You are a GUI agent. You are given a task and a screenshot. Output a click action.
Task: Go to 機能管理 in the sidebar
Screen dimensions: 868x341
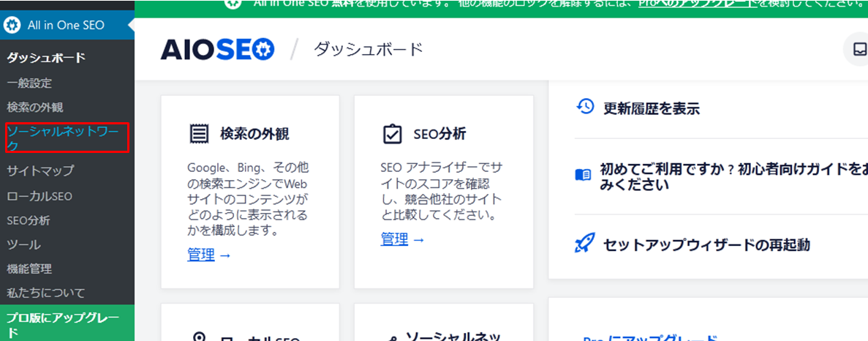[29, 269]
